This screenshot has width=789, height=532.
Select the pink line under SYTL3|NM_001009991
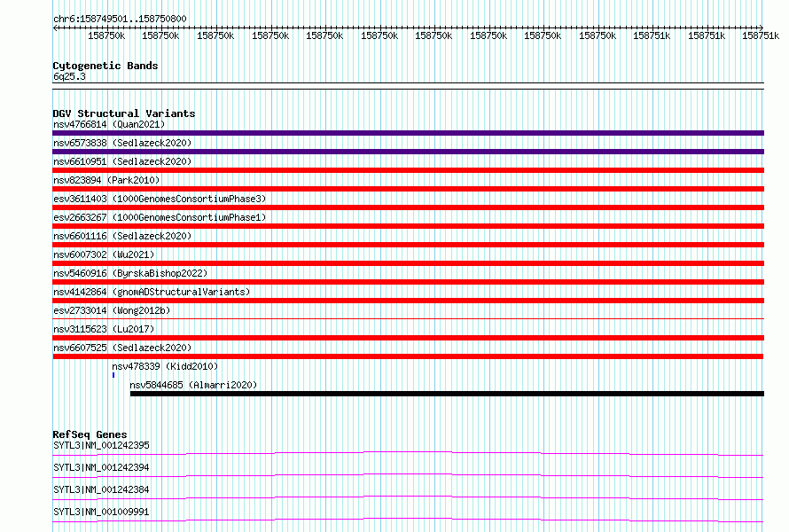[x=408, y=520]
